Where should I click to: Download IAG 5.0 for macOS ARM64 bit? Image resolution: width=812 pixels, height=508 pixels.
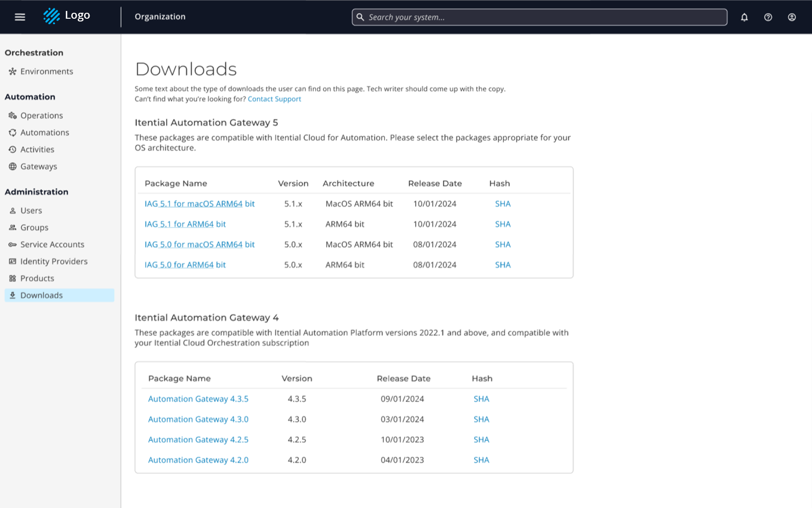coord(200,244)
